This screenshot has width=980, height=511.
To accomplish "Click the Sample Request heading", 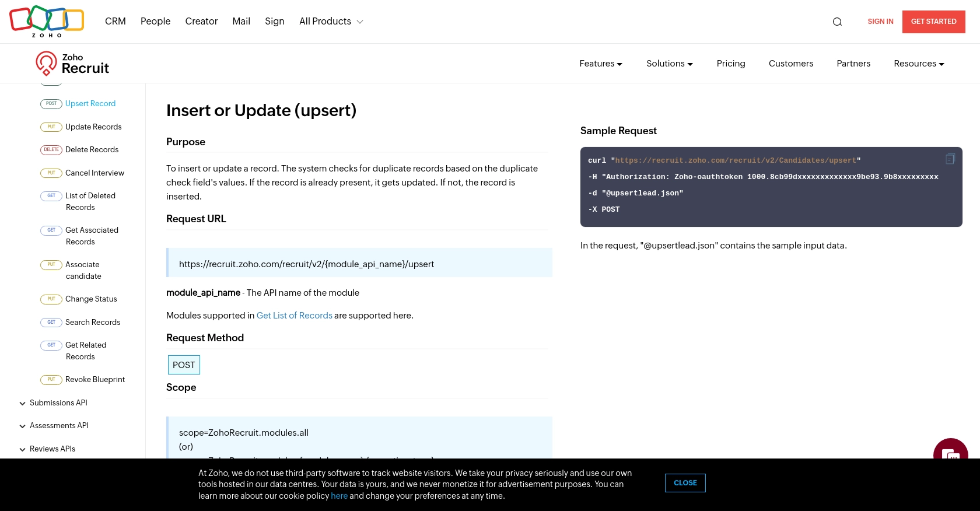I will pos(618,131).
